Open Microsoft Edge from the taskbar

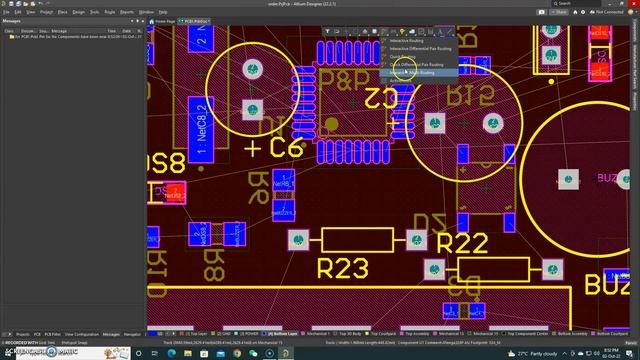(171, 353)
